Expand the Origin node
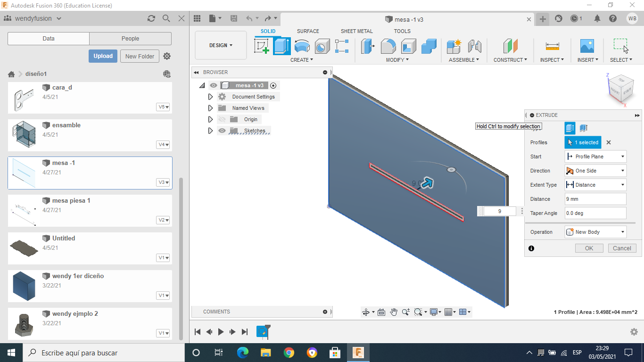The image size is (644, 362). click(210, 119)
